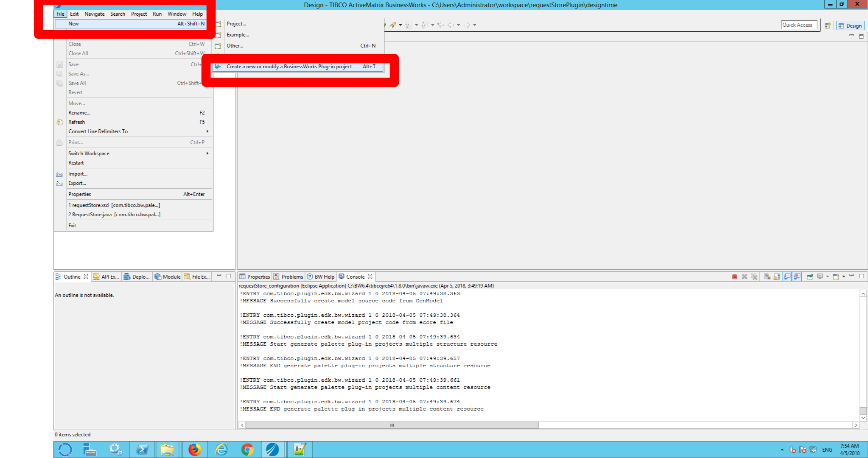Toggle show console when standard error changes
This screenshot has width=868, height=458.
pyautogui.click(x=797, y=276)
